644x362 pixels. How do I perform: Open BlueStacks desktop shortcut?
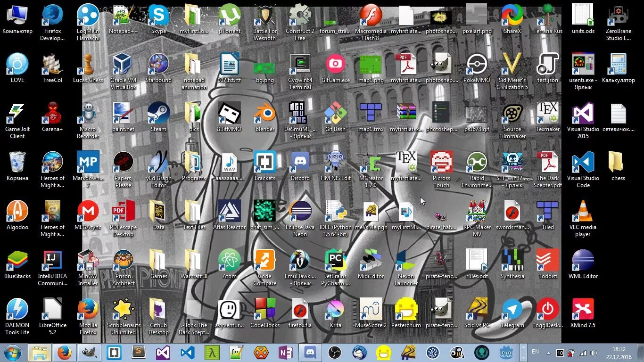point(17,265)
